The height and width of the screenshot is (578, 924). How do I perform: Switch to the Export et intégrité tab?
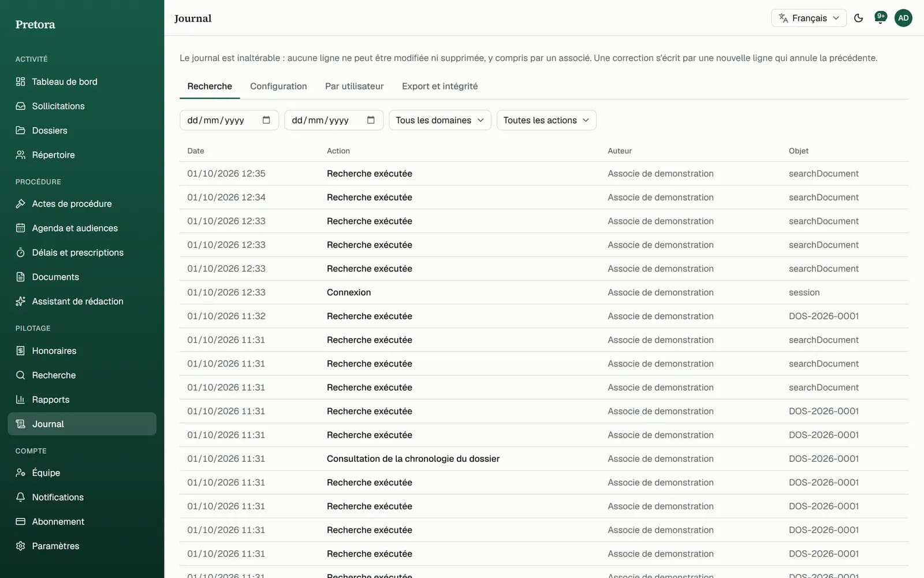pos(439,86)
